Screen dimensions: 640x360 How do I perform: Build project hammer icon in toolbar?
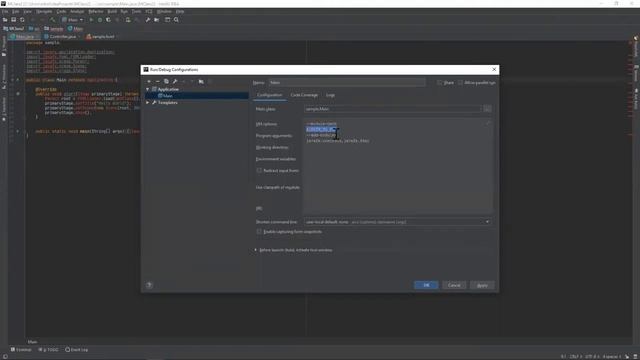pyautogui.click(x=52, y=20)
